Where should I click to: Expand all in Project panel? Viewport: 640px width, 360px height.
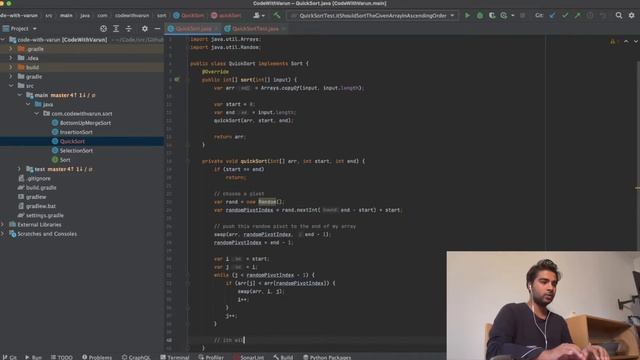pos(116,29)
